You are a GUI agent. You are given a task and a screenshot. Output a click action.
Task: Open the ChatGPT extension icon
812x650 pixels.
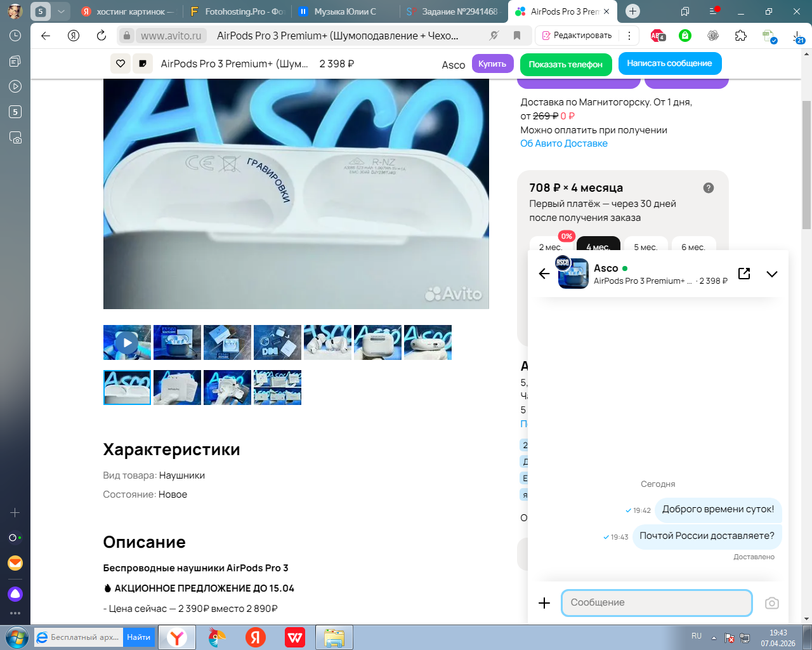(x=713, y=36)
